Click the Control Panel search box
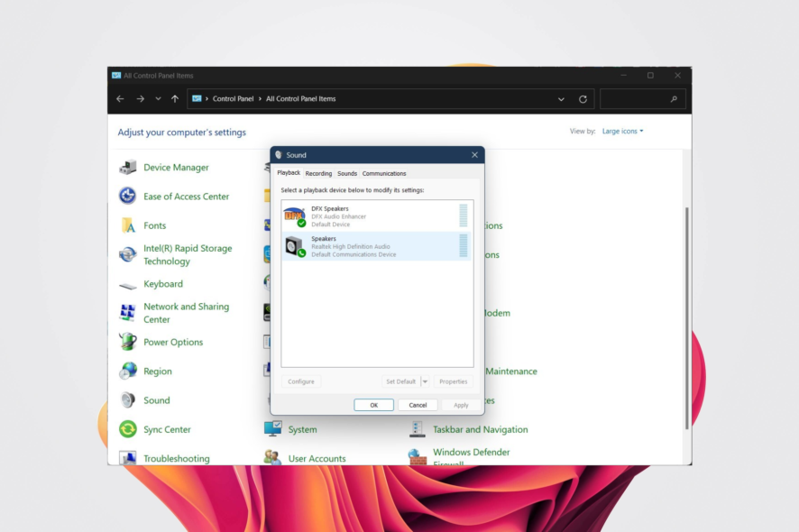 [642, 99]
